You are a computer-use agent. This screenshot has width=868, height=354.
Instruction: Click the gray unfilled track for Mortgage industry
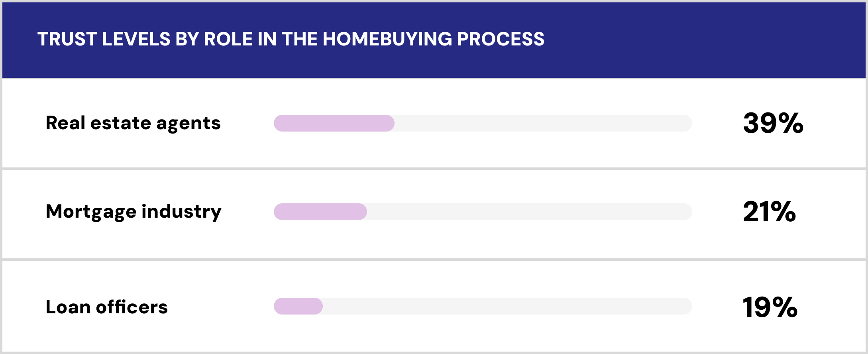pos(530,212)
